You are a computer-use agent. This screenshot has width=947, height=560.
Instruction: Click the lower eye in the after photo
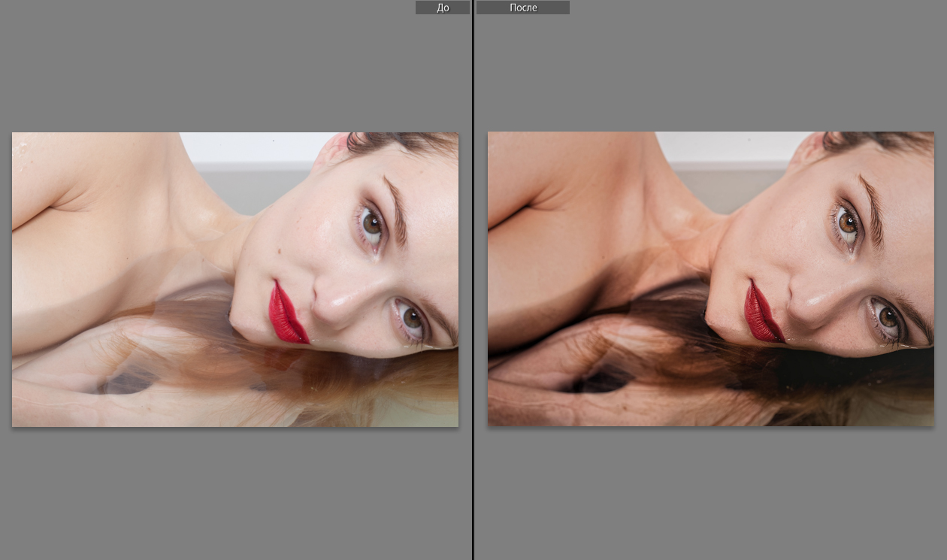point(887,317)
